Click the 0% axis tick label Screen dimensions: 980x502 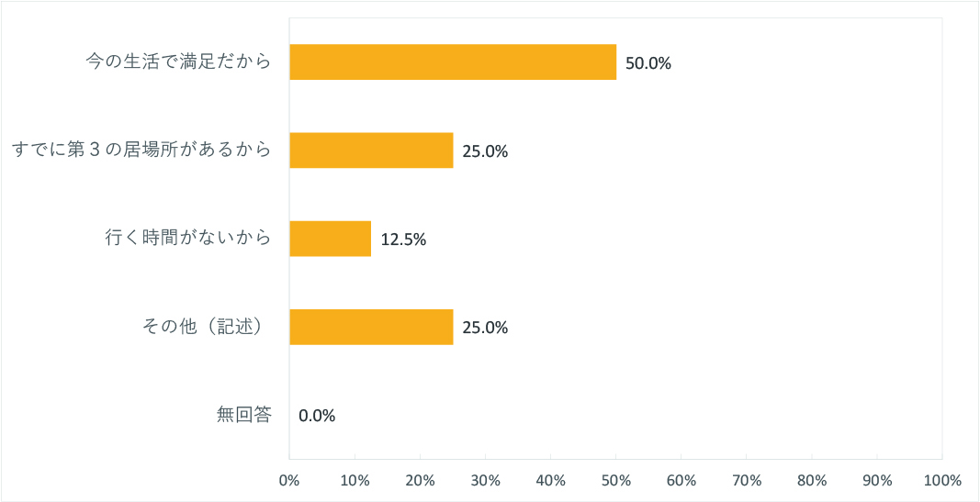[289, 481]
